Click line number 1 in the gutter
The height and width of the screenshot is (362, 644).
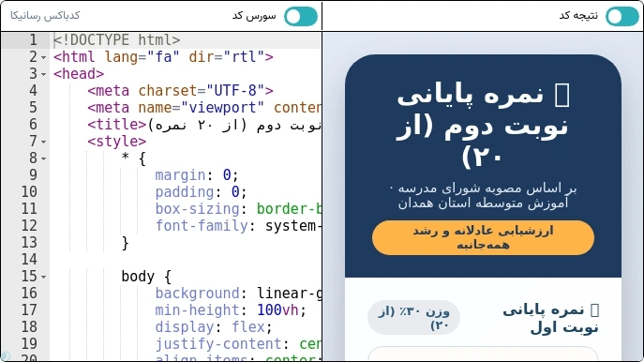tap(33, 40)
